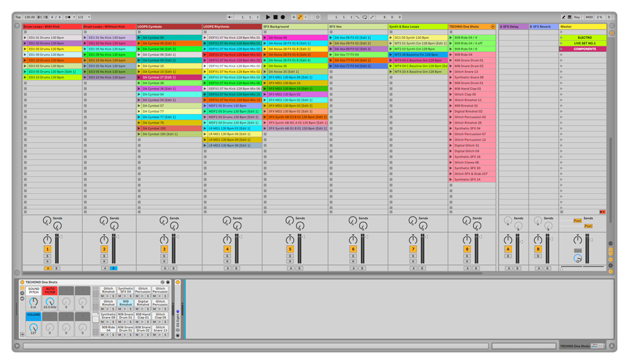Click the Master cue volume knob
629x364 pixels.
point(578,259)
